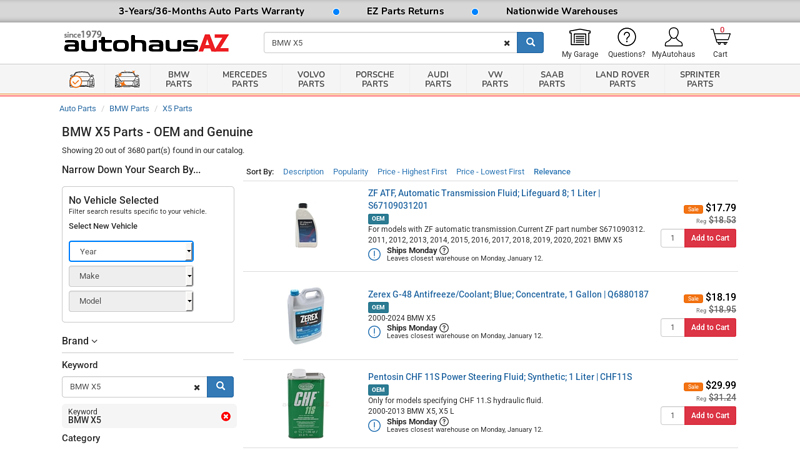Open the shopping cart icon
Image resolution: width=800 pixels, height=450 pixels.
[x=720, y=38]
